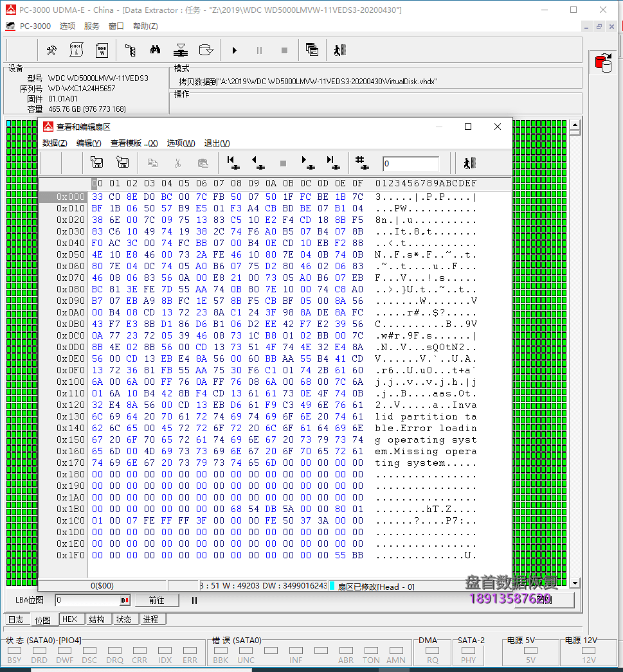Start the task with the play button
This screenshot has width=623, height=672.
[x=234, y=51]
